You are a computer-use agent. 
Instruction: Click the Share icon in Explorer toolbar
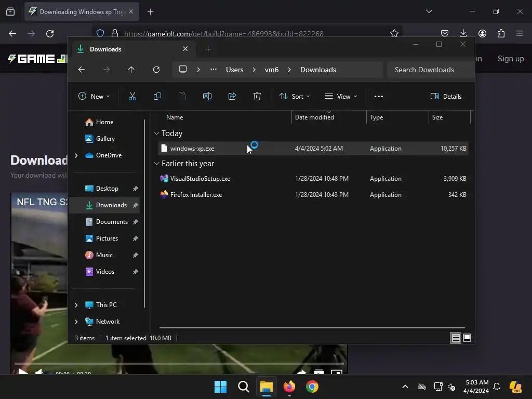232,96
